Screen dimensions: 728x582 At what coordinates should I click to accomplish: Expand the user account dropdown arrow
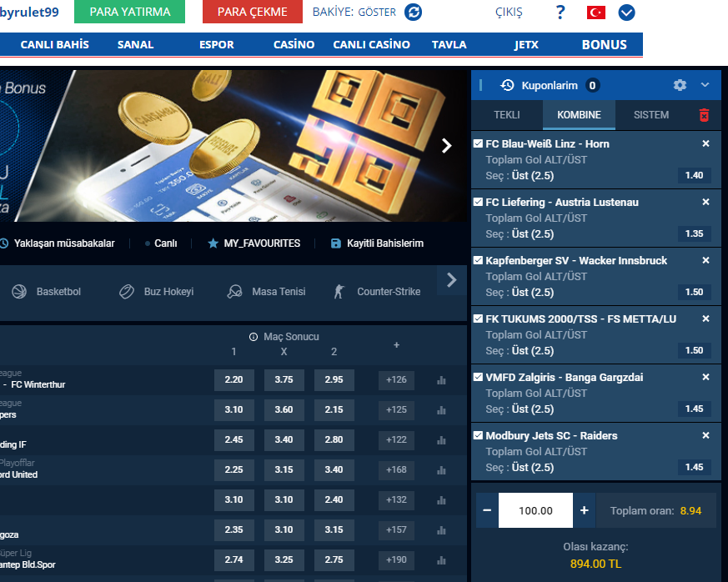point(627,13)
